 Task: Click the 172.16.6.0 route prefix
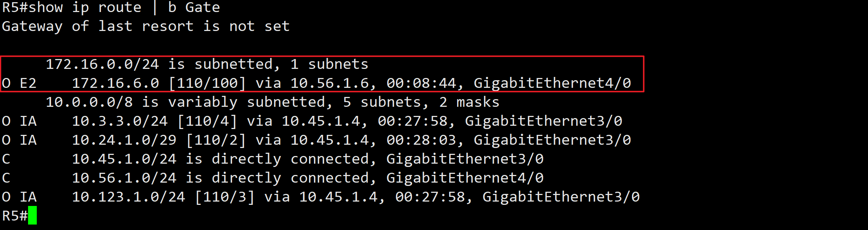pos(115,83)
